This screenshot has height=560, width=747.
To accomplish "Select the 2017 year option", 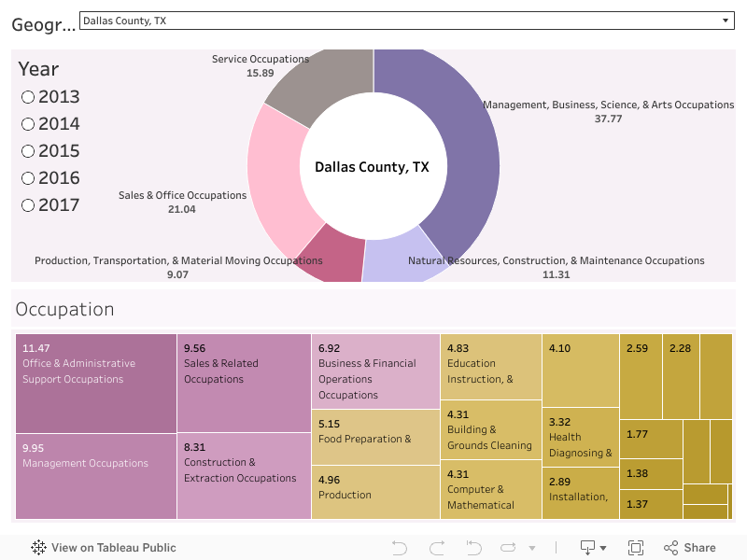I will point(28,205).
